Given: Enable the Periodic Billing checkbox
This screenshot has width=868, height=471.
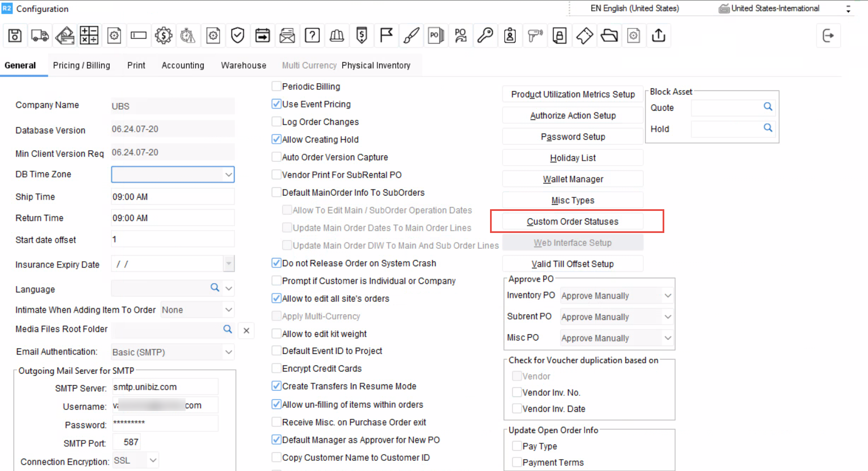Looking at the screenshot, I should point(277,87).
